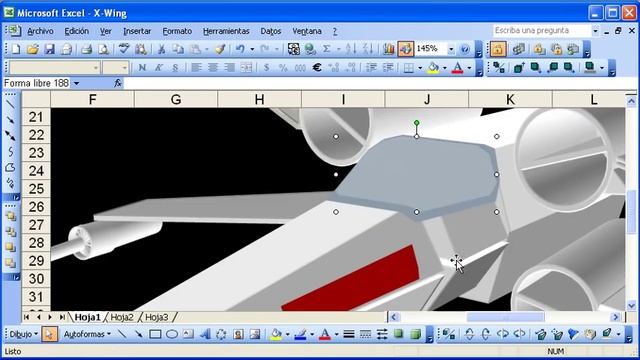This screenshot has width=640, height=360.
Task: Select column header G
Action: pyautogui.click(x=176, y=99)
